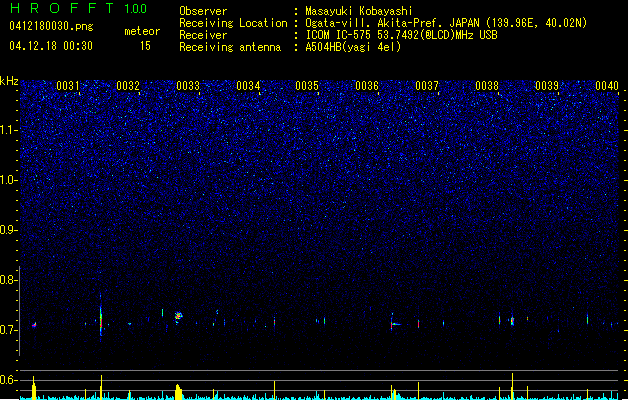The width and height of the screenshot is (629, 400).
Task: Click the round meteor echo blob after 0033
Action: [x=178, y=317]
